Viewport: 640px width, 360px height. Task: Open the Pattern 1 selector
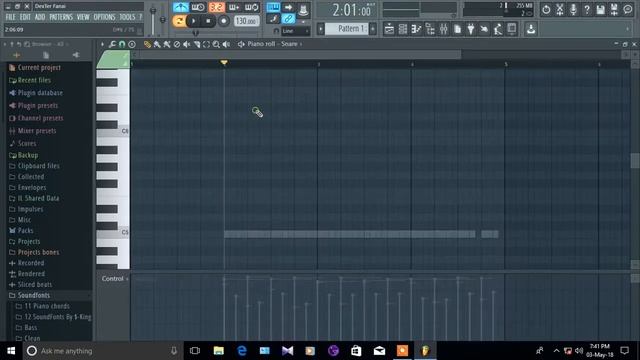click(x=347, y=29)
